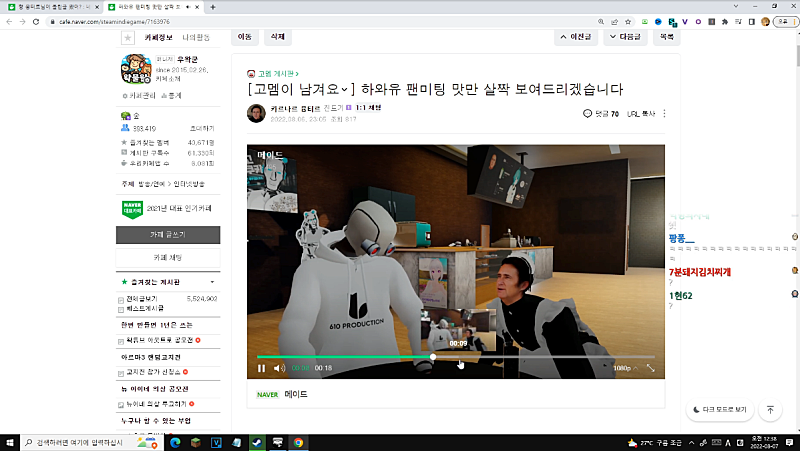Enter fullscreen mode on video player
Screen dimensions: 800x451
651,368
